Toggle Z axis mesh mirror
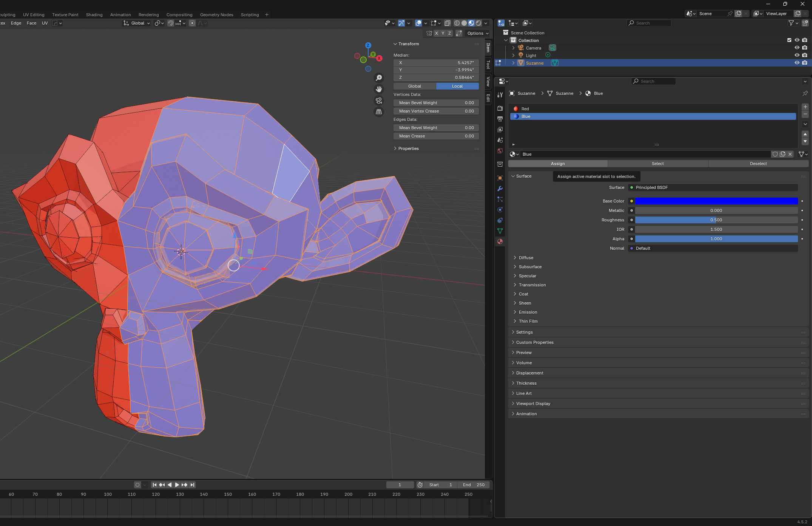 click(x=449, y=33)
